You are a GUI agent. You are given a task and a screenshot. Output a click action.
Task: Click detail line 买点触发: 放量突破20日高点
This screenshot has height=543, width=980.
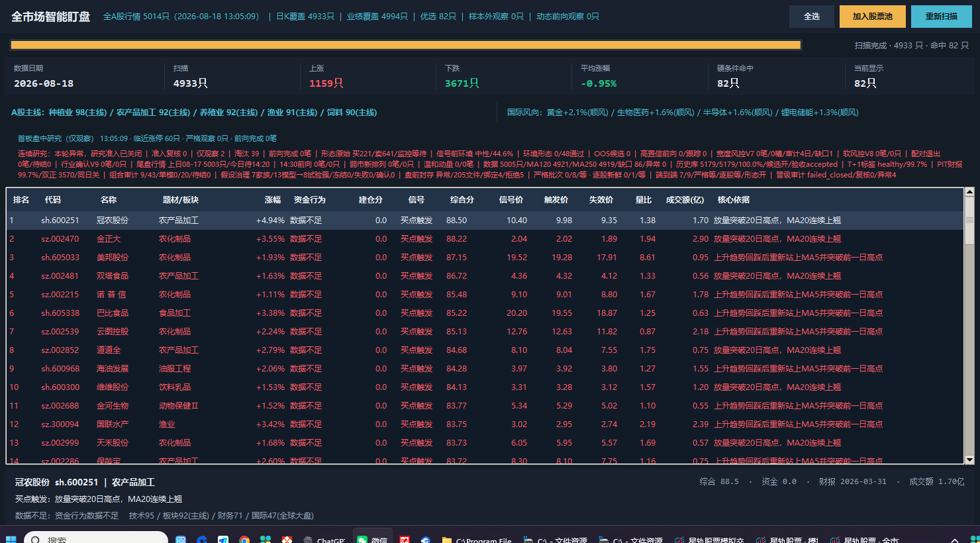[x=99, y=499]
